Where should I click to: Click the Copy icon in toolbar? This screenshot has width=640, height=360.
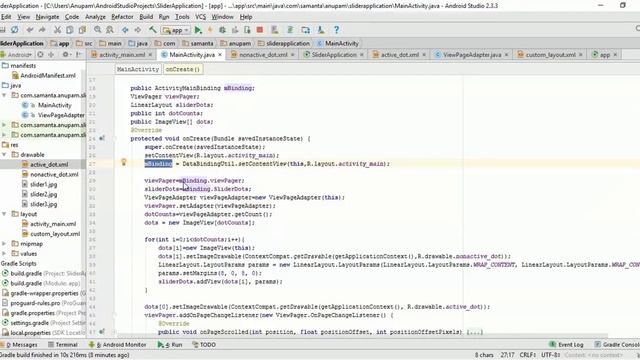(x=70, y=30)
